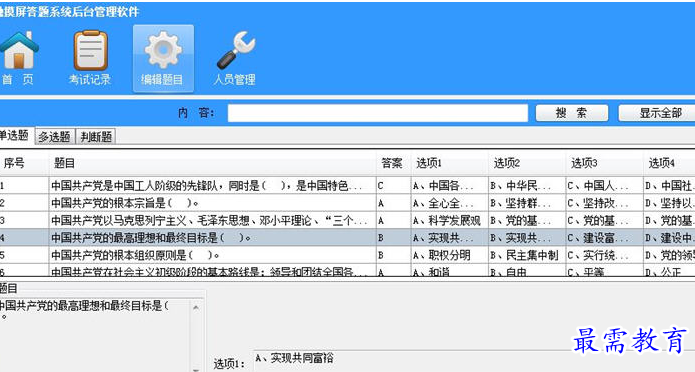Image resolution: width=695 pixels, height=372 pixels.
Task: Click cell B、自由 in row 6
Action: (x=527, y=270)
